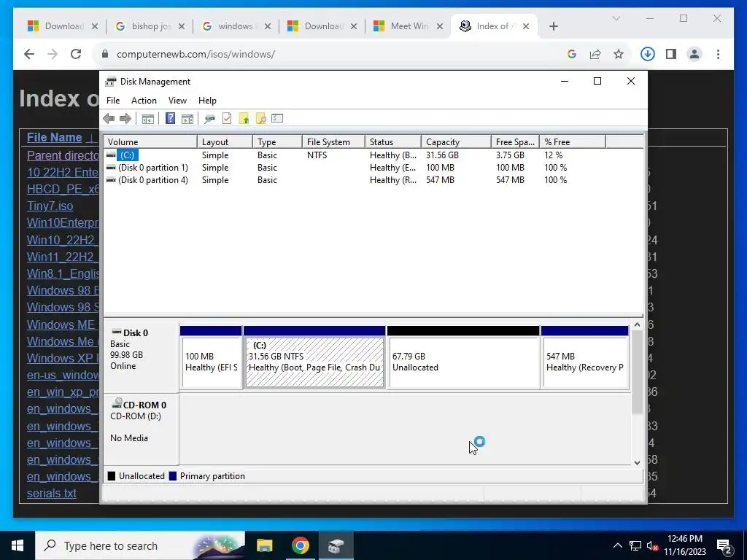Click the Volume column header

[x=150, y=142]
